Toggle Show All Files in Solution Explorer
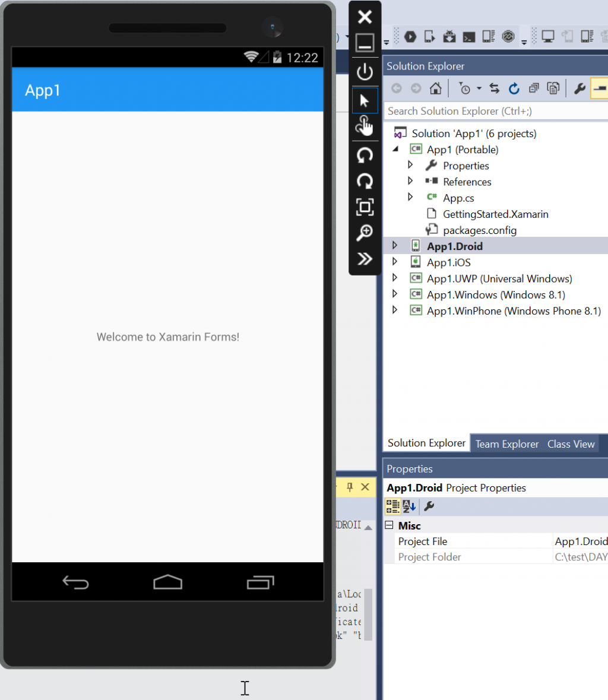 pyautogui.click(x=553, y=88)
